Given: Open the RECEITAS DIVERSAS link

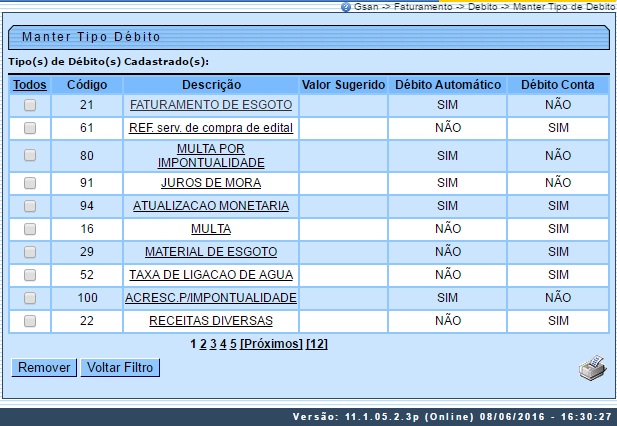Looking at the screenshot, I should click(211, 321).
